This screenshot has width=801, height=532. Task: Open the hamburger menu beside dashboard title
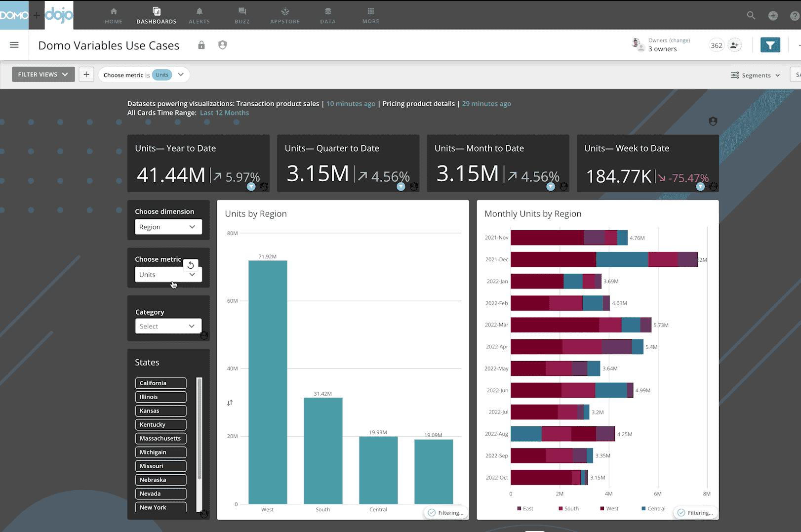tap(14, 45)
